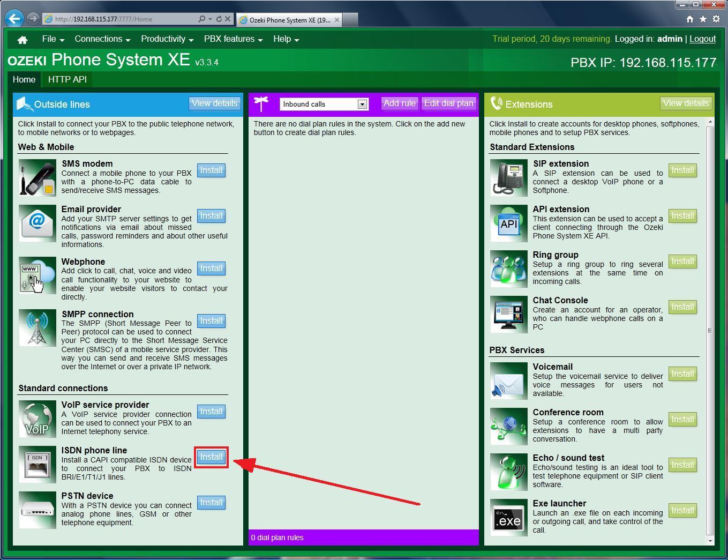Click the PSTN device icon
The width and height of the screenshot is (728, 560).
coord(37,510)
